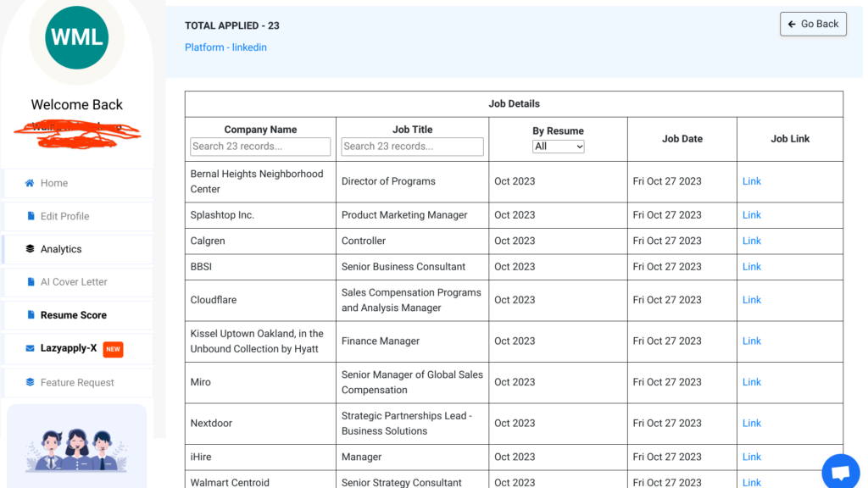868x488 pixels.
Task: Open the By Resume dropdown
Action: 558,147
